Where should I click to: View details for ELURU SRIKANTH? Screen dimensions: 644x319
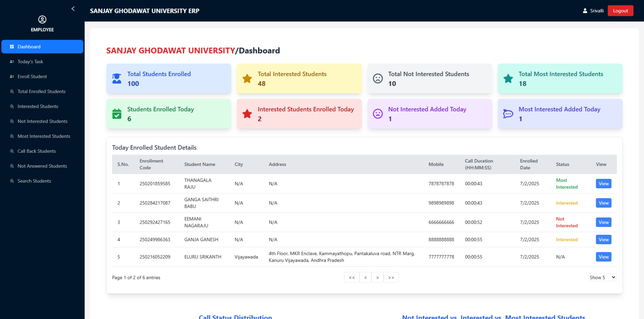[x=603, y=257]
